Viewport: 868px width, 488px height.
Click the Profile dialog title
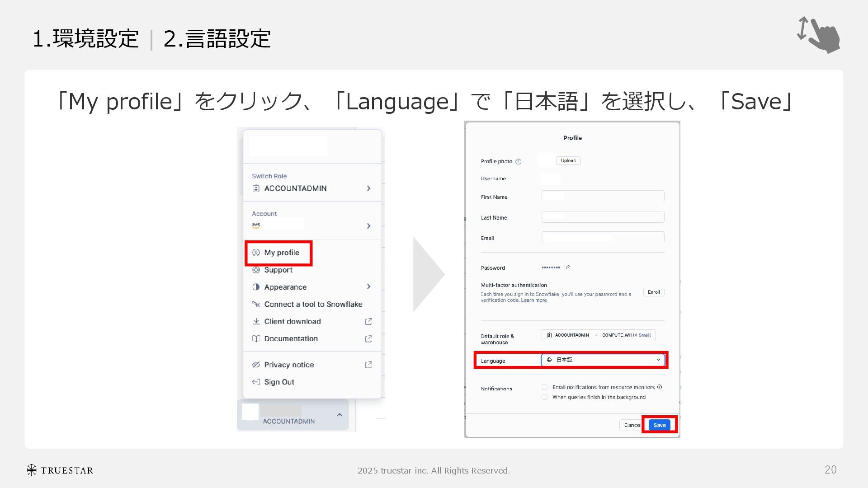[572, 138]
